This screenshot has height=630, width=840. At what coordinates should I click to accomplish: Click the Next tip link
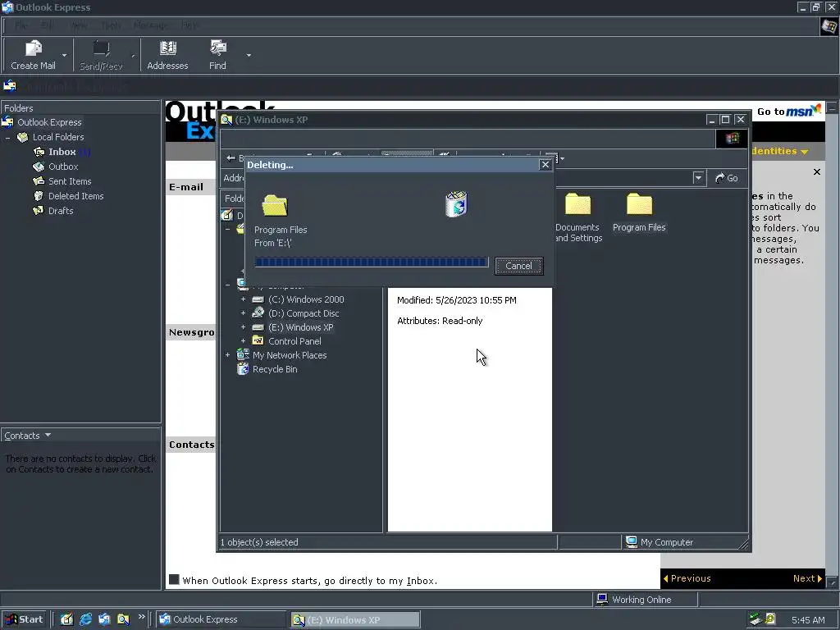(808, 578)
